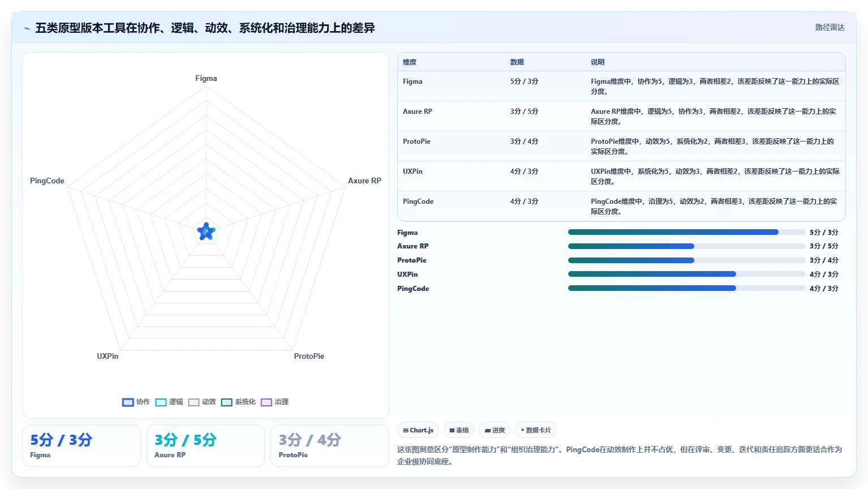Toggle the 动效 legend swatch
Image resolution: width=868 pixels, height=489 pixels.
[x=194, y=402]
